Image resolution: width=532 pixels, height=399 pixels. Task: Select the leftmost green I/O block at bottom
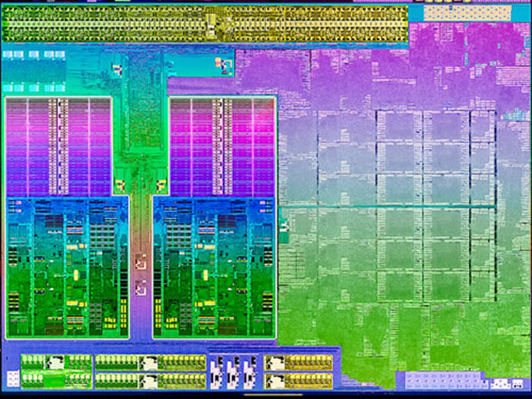point(55,371)
